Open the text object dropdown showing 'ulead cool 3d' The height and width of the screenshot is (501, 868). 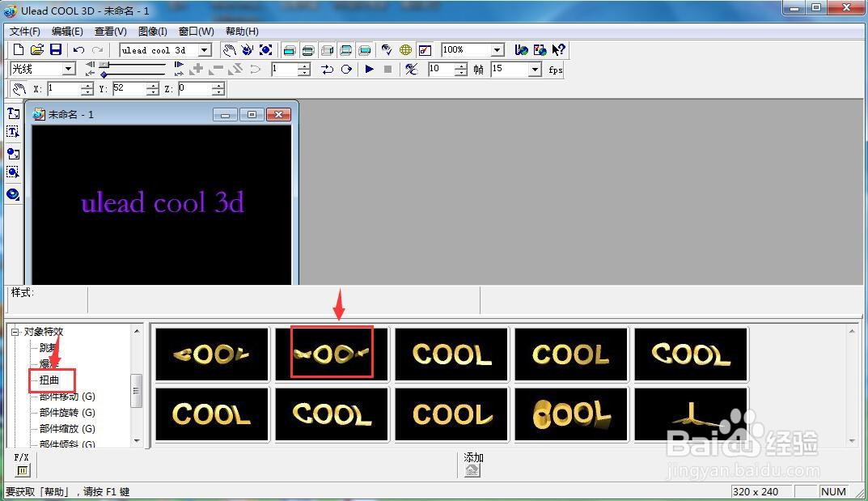tap(205, 50)
